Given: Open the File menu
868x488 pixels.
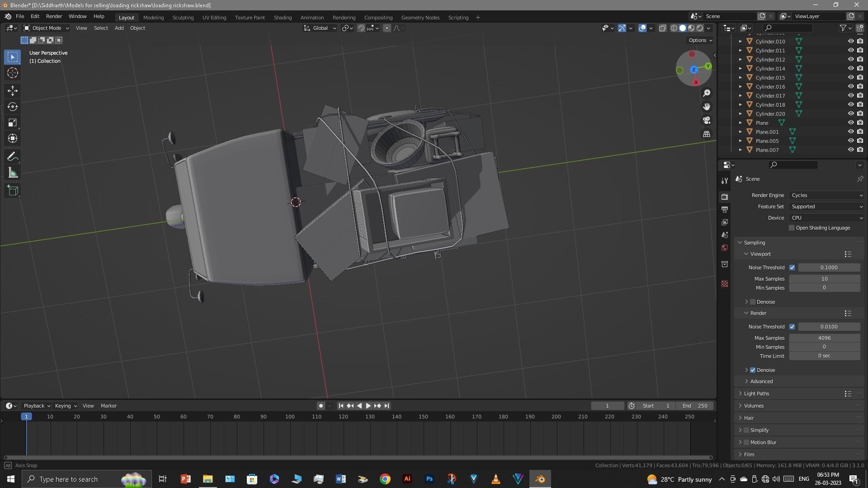Looking at the screenshot, I should pyautogui.click(x=20, y=16).
